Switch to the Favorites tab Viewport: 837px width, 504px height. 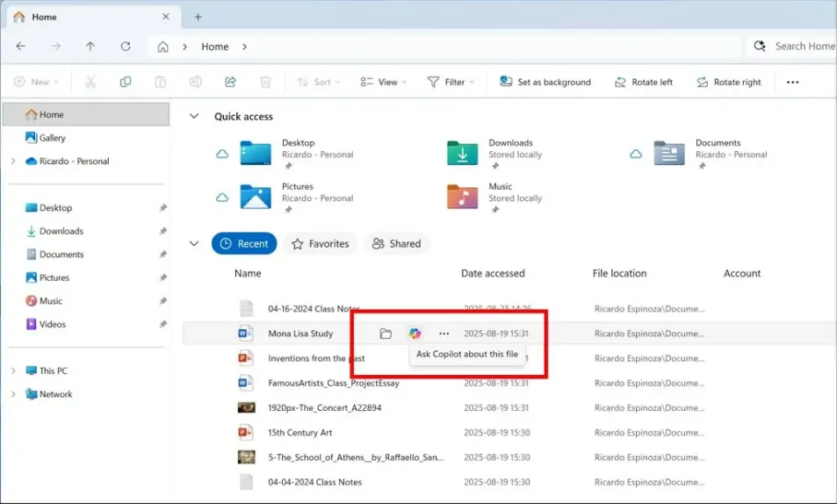(320, 244)
